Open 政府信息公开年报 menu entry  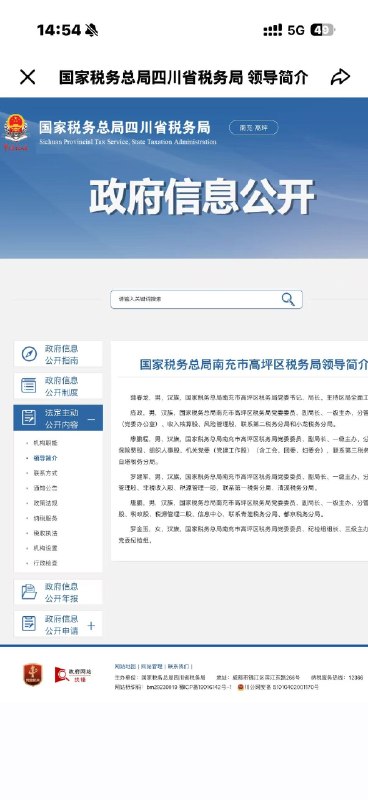click(x=58, y=592)
